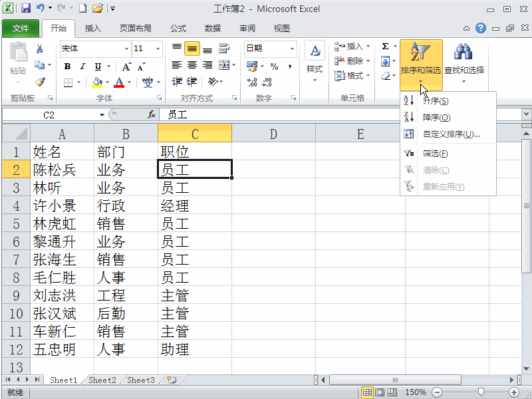
Task: Toggle center horizontal alignment
Action: coord(192,65)
